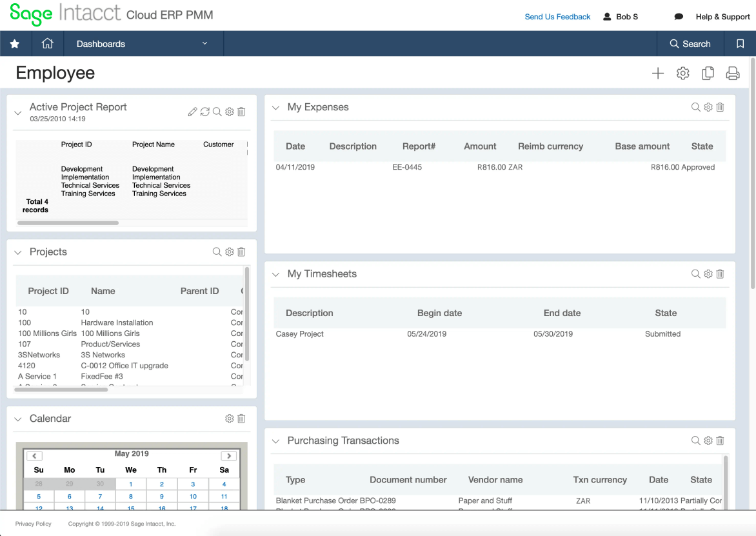Click the Send Us Feedback link
Viewport: 756px width, 536px height.
coord(557,17)
